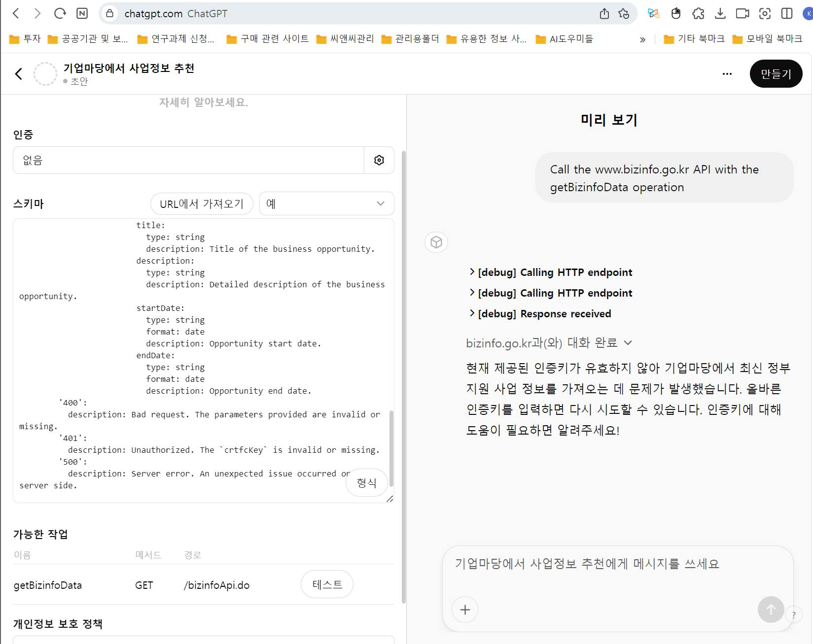Open the extensions puzzle icon
813x644 pixels.
pos(698,14)
